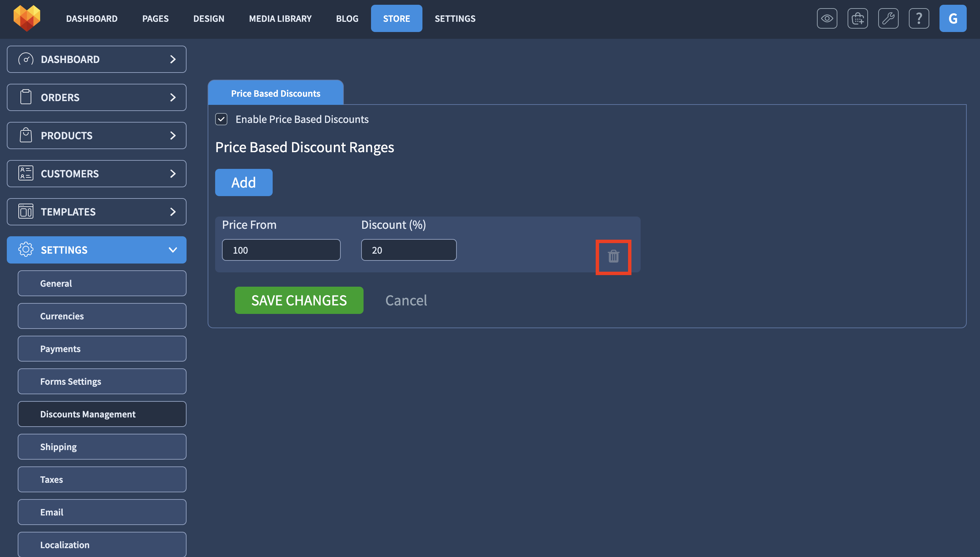The height and width of the screenshot is (557, 980).
Task: Click the shopping basket add icon
Action: point(857,18)
